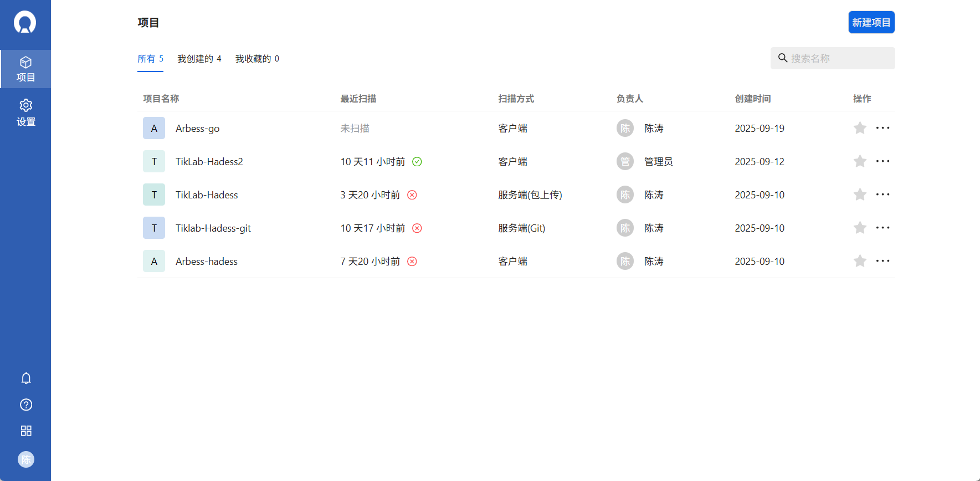Star the Arbess-hadess project

tap(860, 260)
